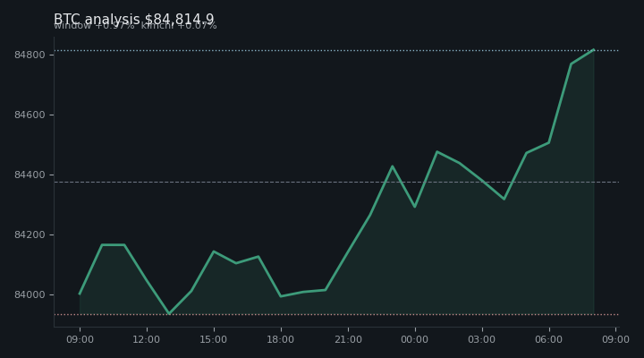Click the dotted high-price line near 84800

coord(336,50)
